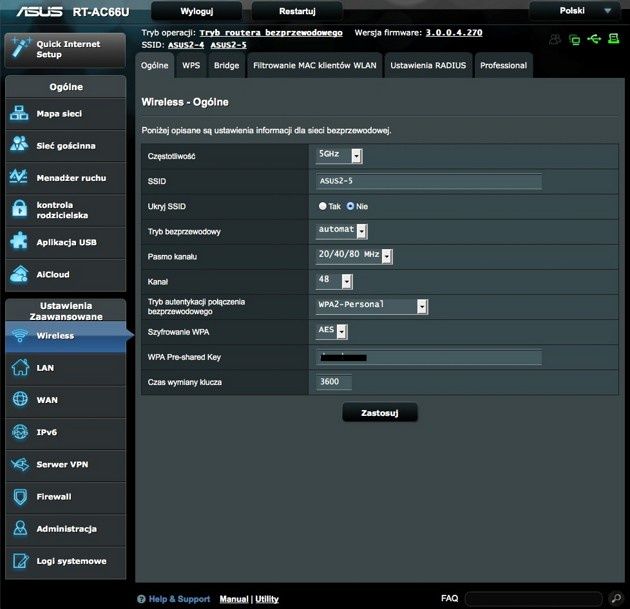Switch to the Bridge tab

[x=226, y=65]
